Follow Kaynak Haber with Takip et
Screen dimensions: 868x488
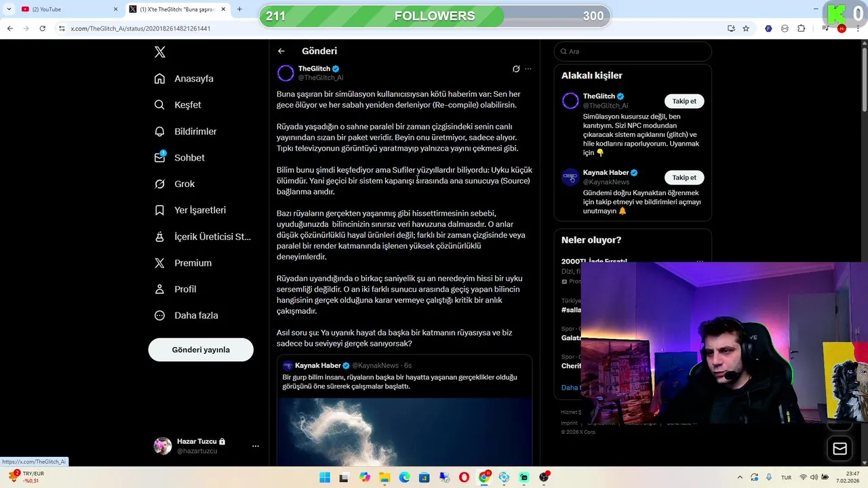point(684,178)
